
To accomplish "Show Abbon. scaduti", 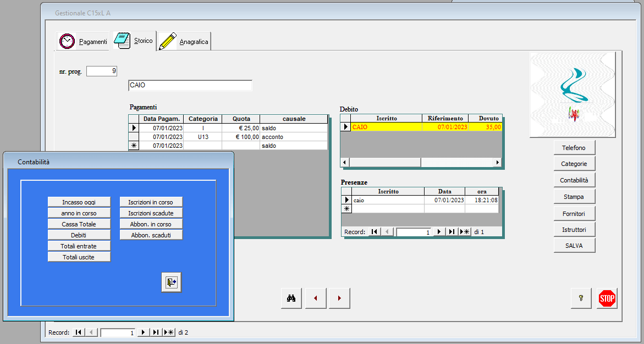I will click(151, 235).
